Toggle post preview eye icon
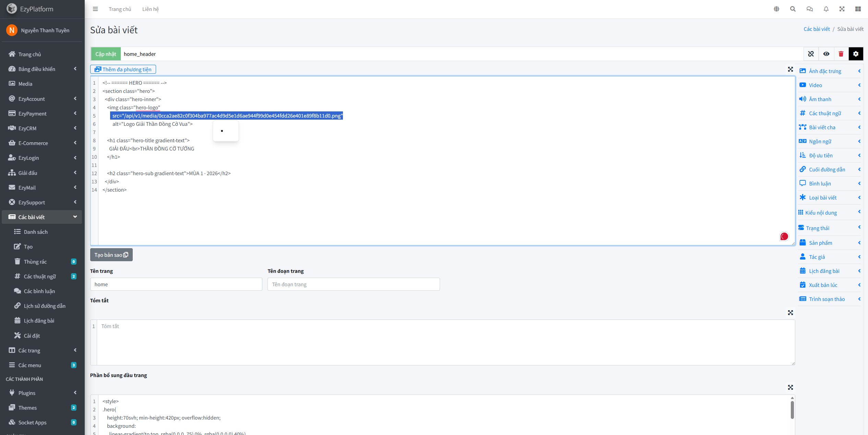Screen dimensions: 868x435 point(826,54)
